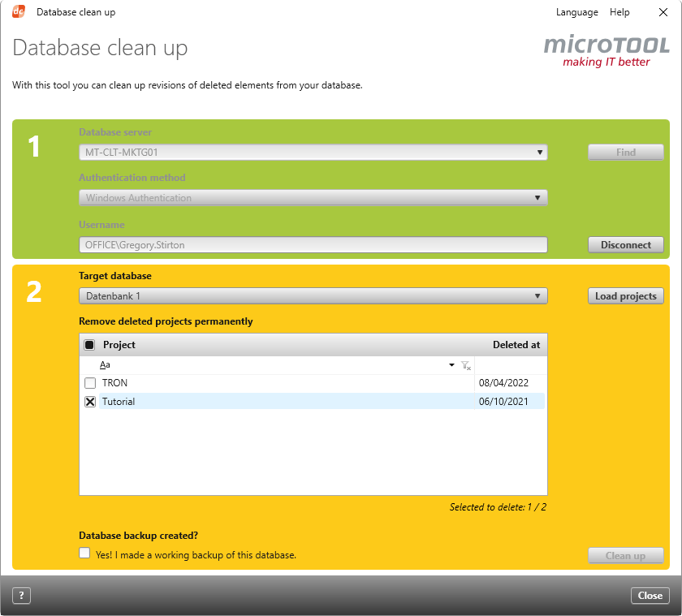Toggle the select-all checkbox in Project header

pyautogui.click(x=88, y=344)
